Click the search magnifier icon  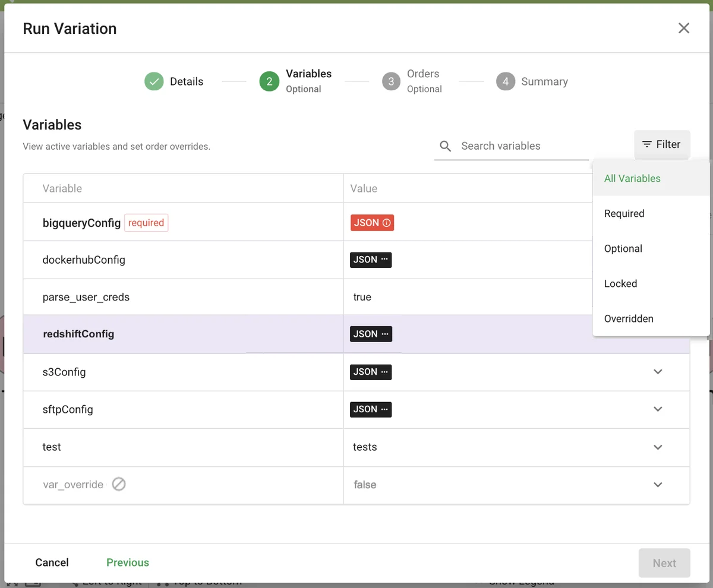click(x=445, y=146)
